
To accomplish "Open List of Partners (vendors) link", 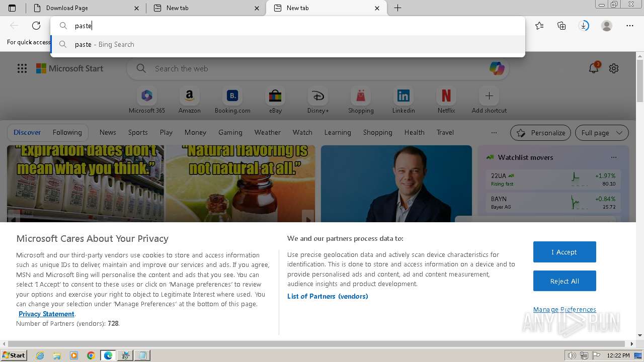I will [x=328, y=296].
